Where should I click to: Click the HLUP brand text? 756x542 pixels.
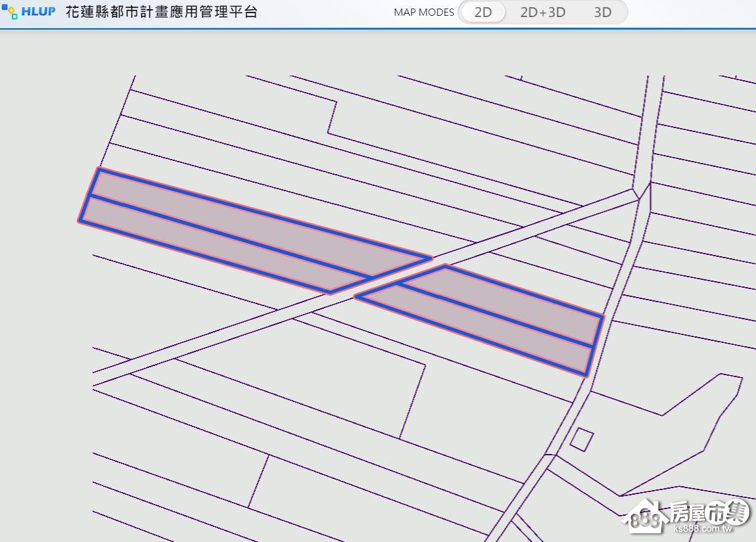coord(39,12)
